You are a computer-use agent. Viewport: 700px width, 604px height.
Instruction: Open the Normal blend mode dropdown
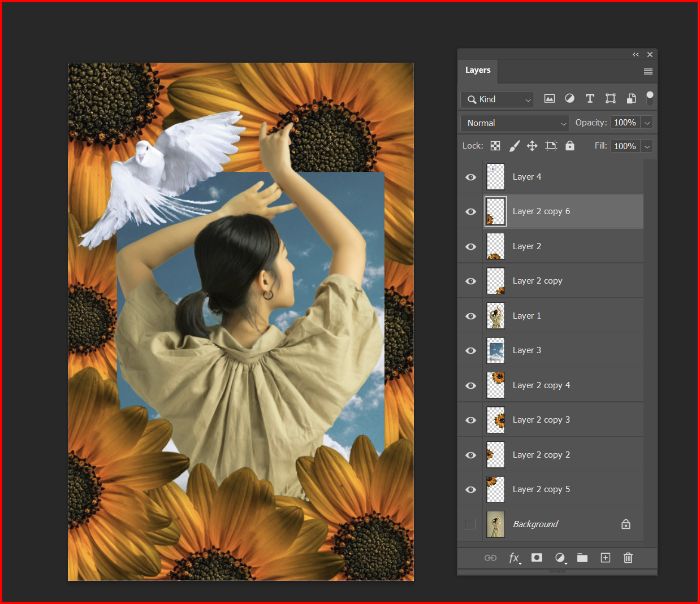(515, 123)
